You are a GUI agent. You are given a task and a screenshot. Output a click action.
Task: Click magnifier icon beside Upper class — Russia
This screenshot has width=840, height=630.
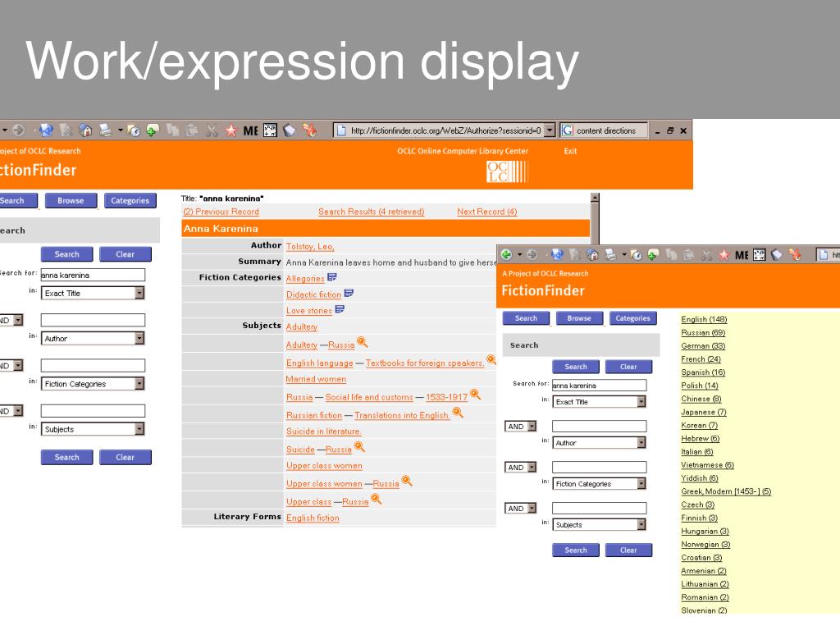[376, 499]
